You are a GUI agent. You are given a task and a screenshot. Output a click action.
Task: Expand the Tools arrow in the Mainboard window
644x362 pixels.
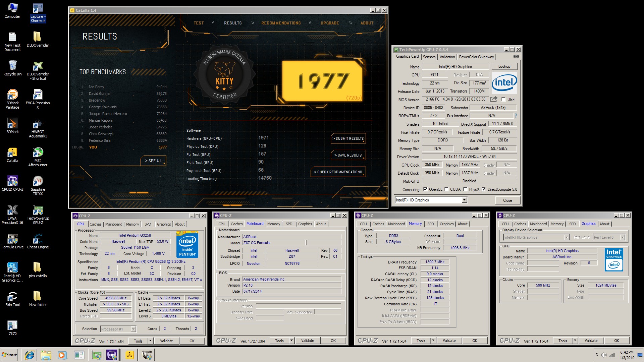[x=291, y=341]
